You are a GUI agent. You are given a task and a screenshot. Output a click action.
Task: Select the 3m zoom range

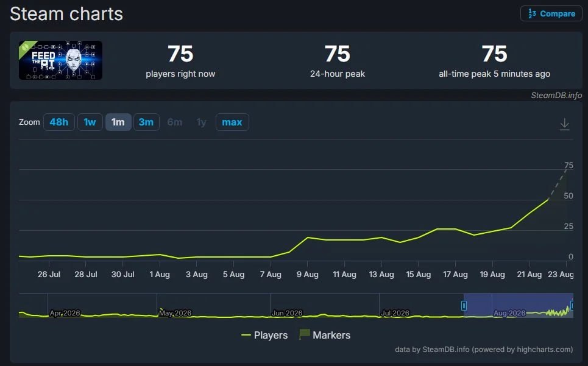coord(146,122)
